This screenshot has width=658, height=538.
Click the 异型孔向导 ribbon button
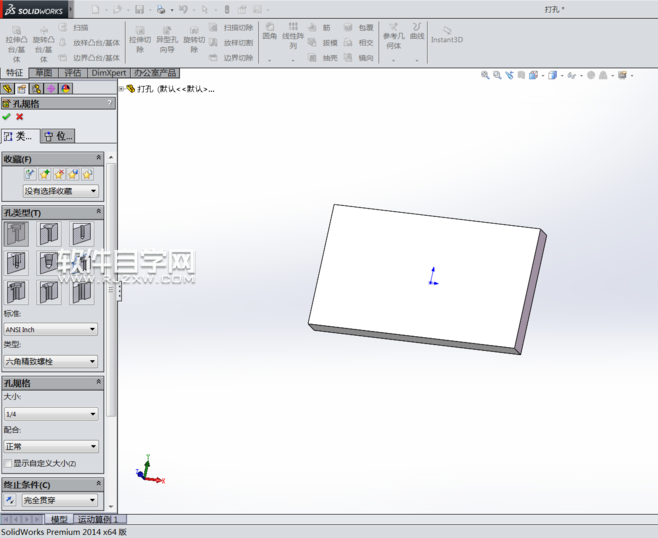pos(167,39)
